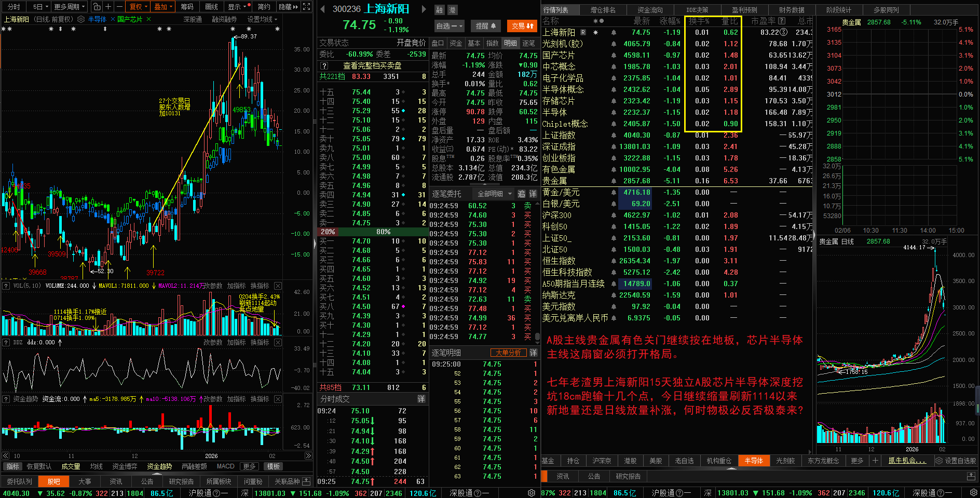Open 复权 adjustment dropdown
Viewport: 980px width, 498px height.
pyautogui.click(x=139, y=7)
